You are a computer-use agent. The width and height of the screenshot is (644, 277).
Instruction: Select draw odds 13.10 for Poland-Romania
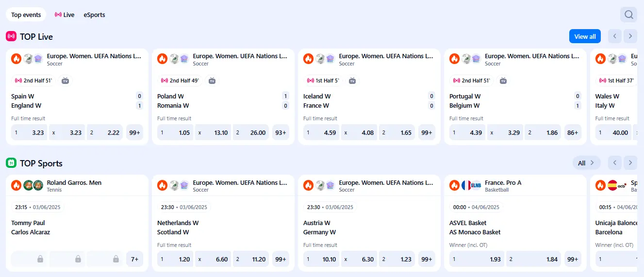point(213,132)
